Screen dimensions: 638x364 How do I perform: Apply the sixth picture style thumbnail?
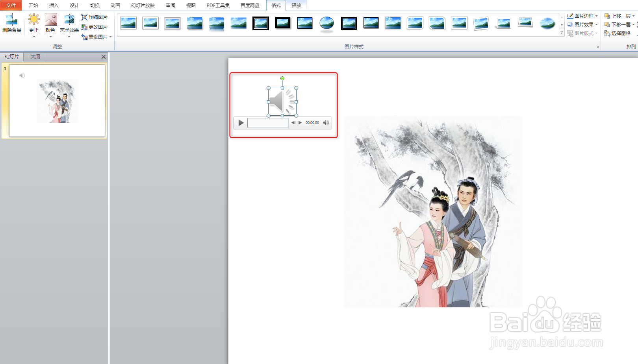click(x=239, y=23)
